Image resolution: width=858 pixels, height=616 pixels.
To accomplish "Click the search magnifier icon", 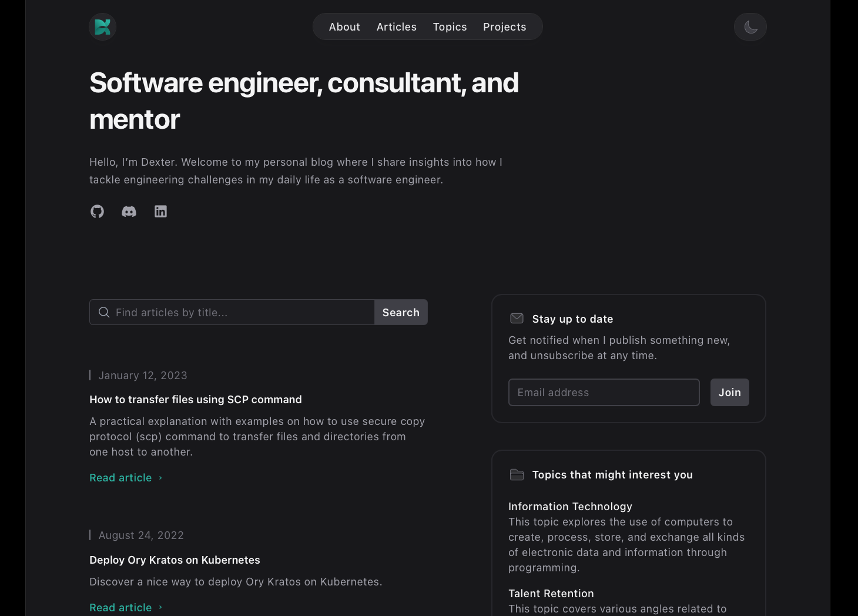I will [x=104, y=313].
